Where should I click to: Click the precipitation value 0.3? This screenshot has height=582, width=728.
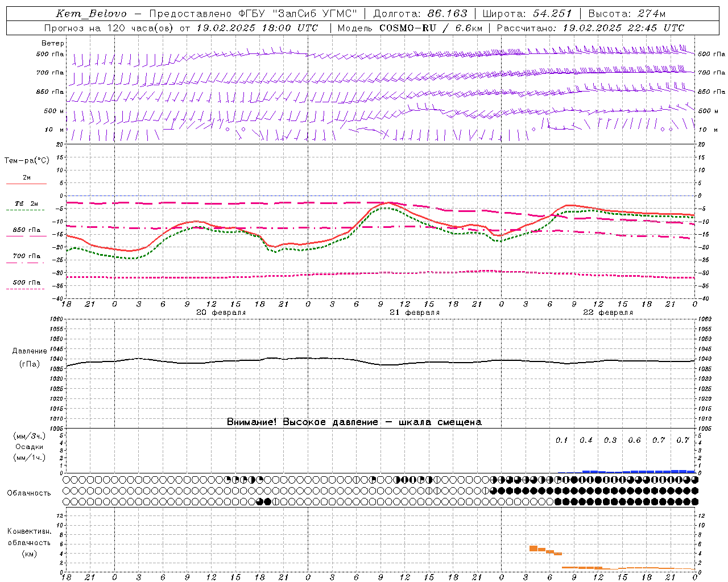(610, 440)
